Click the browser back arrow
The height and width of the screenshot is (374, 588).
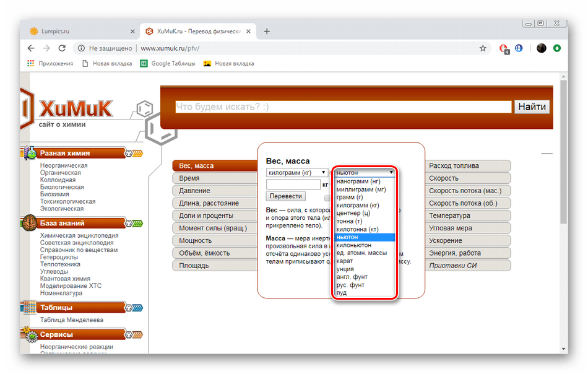point(31,48)
